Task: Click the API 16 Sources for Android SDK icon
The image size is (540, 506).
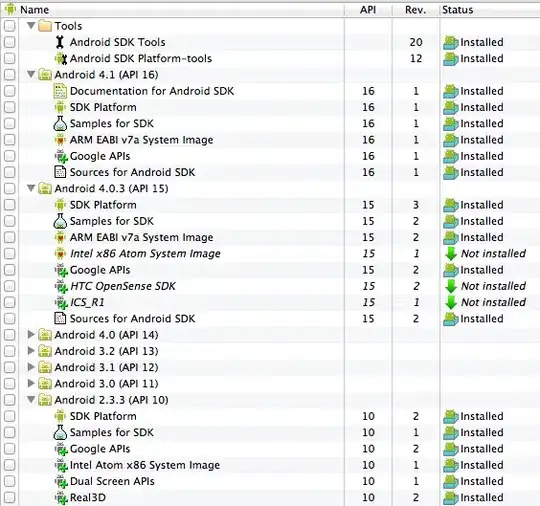Action: [x=60, y=172]
